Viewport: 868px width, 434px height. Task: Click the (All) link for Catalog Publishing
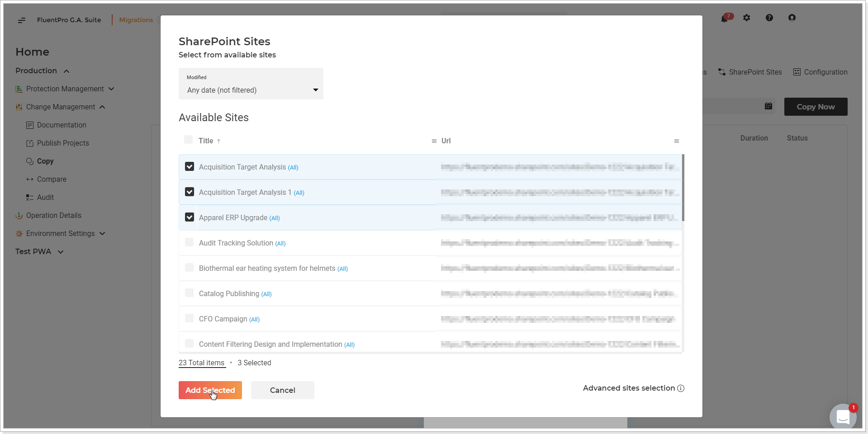point(266,294)
